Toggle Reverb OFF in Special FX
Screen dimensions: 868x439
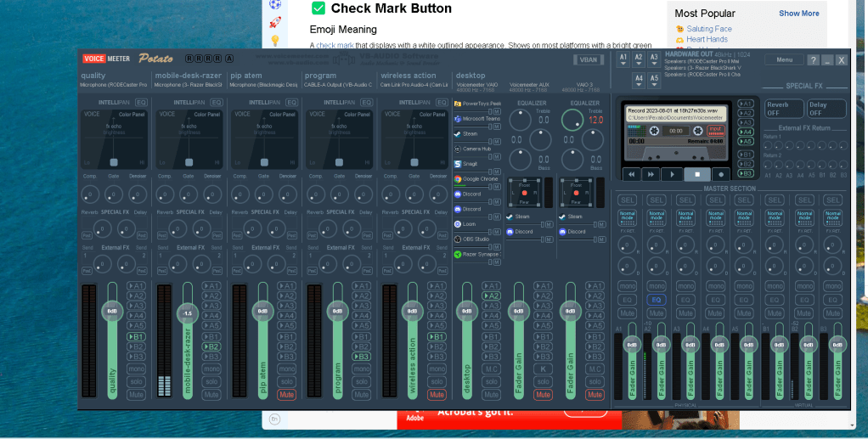click(785, 109)
